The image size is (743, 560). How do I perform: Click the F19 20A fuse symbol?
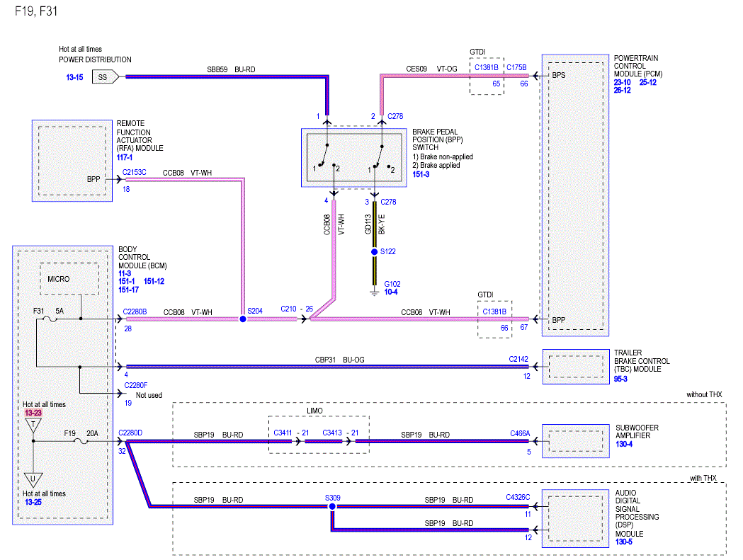click(81, 441)
